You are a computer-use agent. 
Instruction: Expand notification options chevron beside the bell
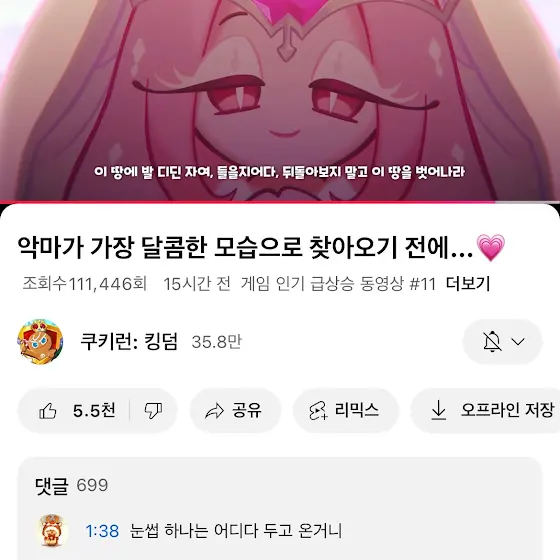coord(518,341)
